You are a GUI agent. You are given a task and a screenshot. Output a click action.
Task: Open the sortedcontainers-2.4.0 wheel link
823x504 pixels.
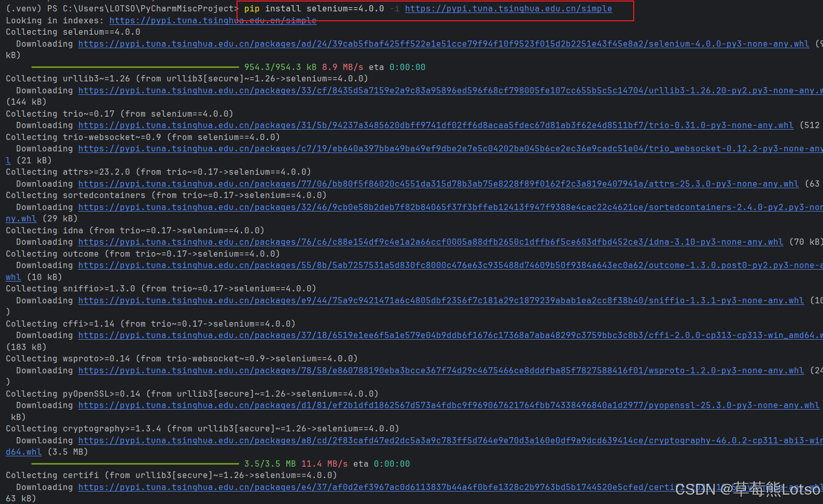point(450,207)
